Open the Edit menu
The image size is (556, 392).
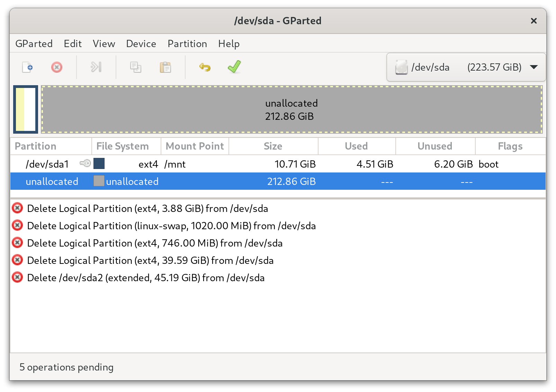pos(73,44)
